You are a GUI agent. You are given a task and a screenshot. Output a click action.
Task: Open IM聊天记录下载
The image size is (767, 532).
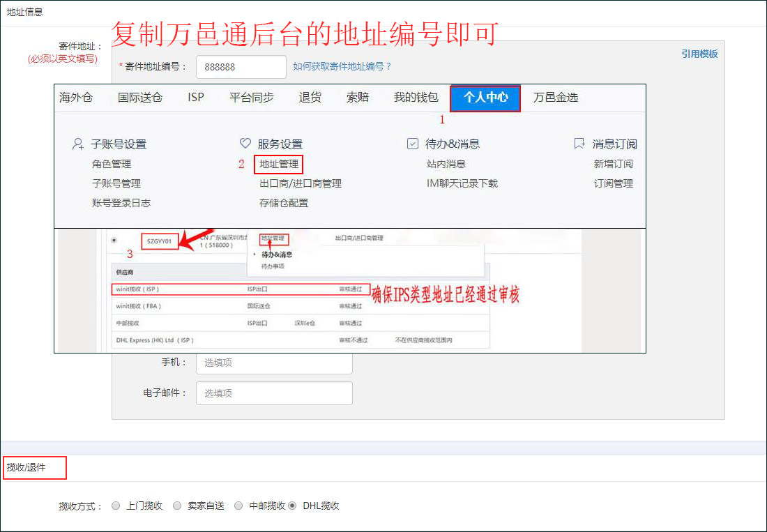[462, 183]
